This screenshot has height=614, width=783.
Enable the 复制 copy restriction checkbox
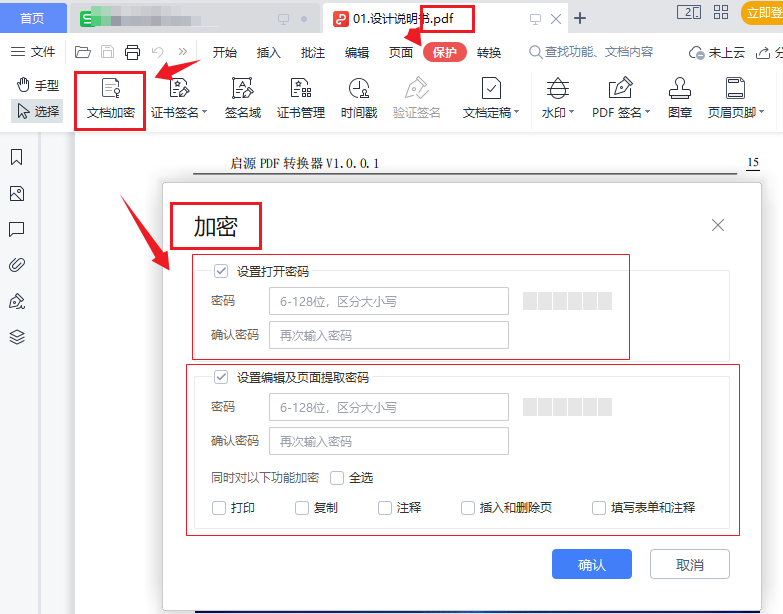302,508
